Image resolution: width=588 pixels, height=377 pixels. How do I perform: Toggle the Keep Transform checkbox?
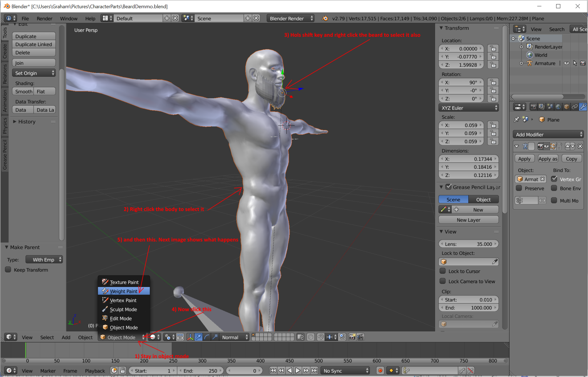click(8, 270)
